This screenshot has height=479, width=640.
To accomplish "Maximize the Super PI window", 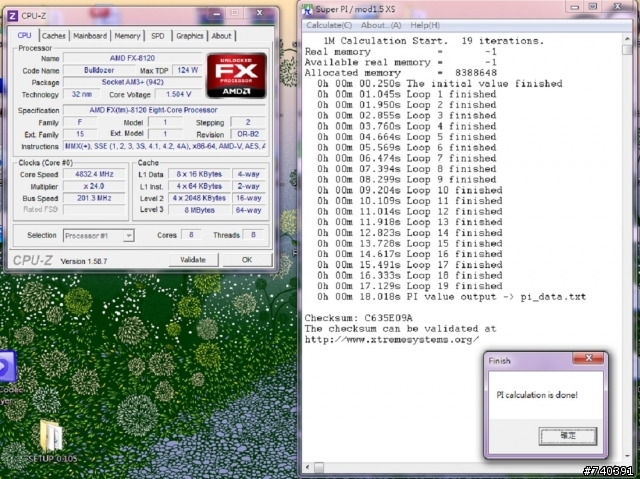I will tap(593, 7).
